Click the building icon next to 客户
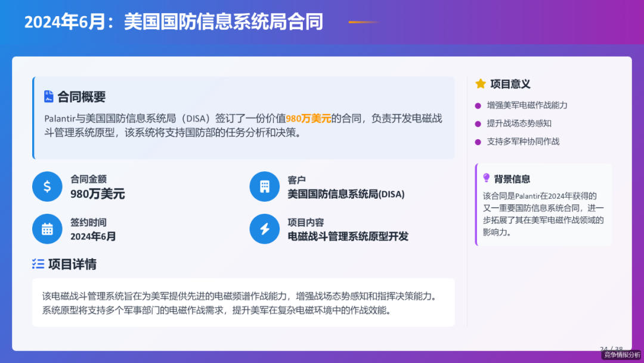Viewport: 644px width, 363px height. pyautogui.click(x=265, y=186)
